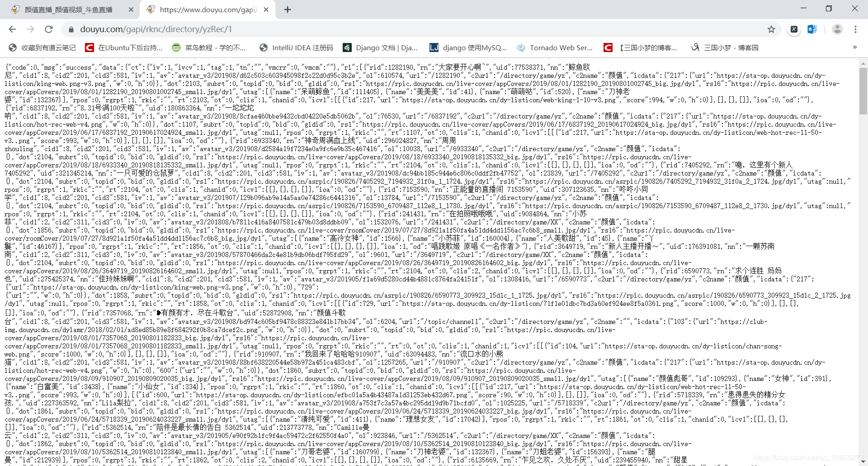This screenshot has height=466, width=868.
Task: Open the X extension icon in toolbar
Action: pyautogui.click(x=794, y=29)
